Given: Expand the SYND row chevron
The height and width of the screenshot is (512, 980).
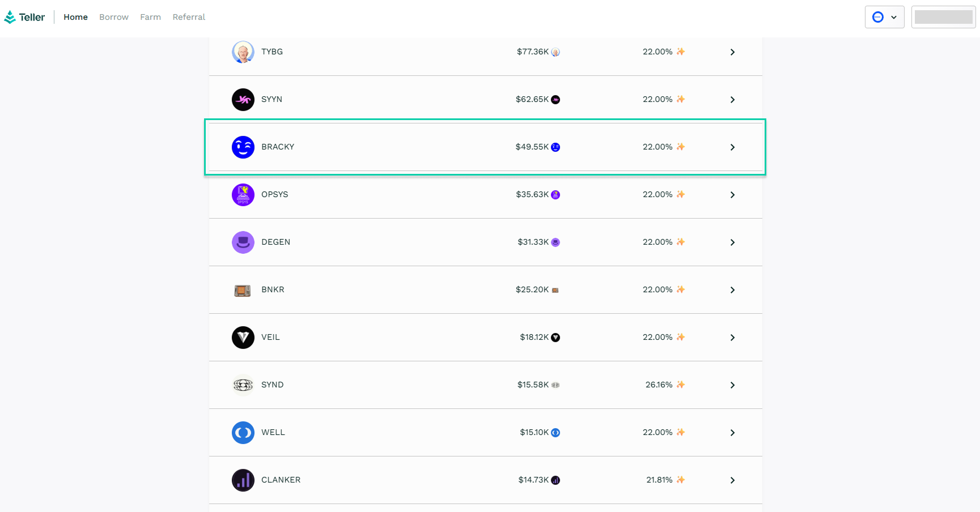Looking at the screenshot, I should pos(732,385).
